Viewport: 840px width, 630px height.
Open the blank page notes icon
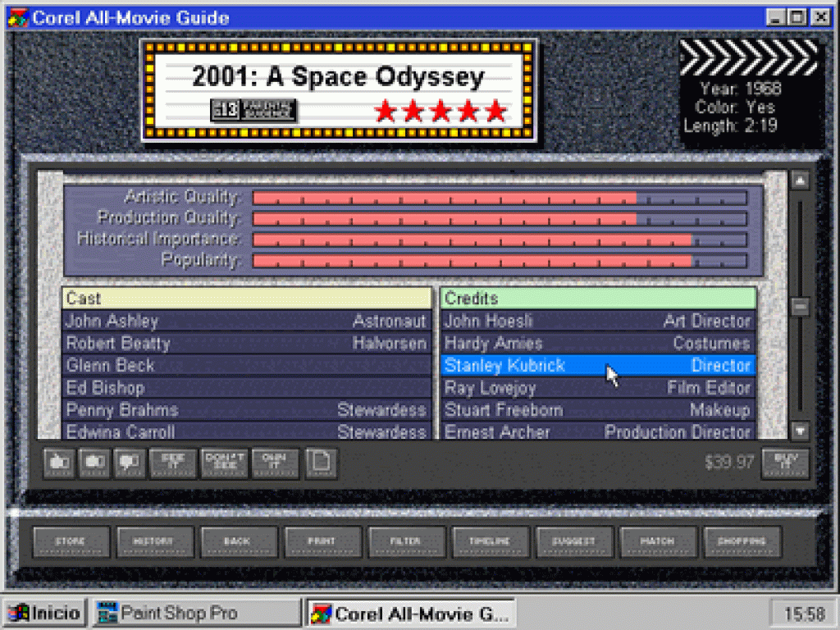[322, 463]
